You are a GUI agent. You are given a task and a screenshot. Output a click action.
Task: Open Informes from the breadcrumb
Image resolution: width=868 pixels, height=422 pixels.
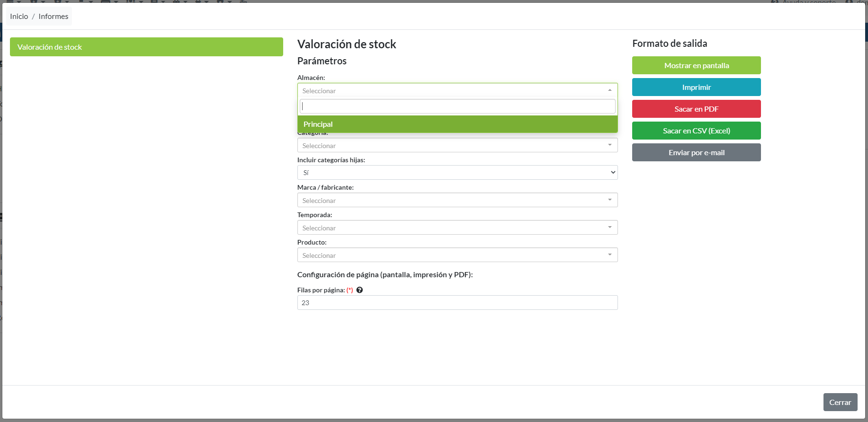coord(53,17)
